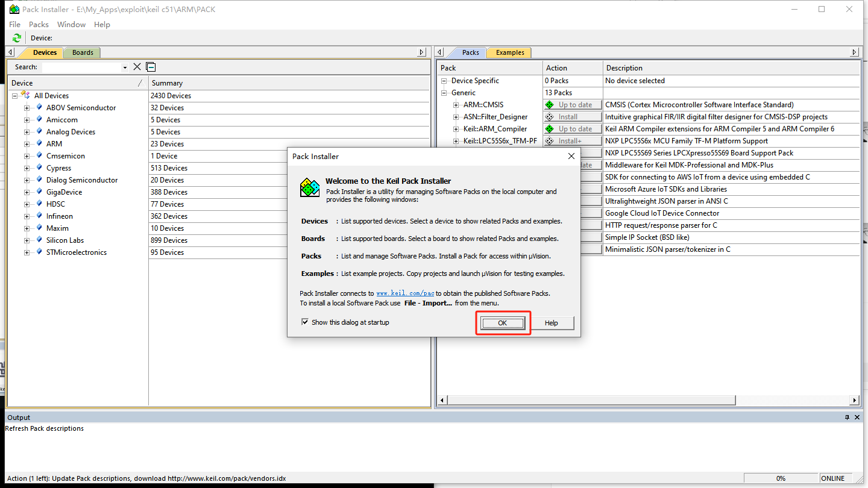868x488 pixels.
Task: Click the '2430 Devices' summary cell
Action: coord(171,96)
